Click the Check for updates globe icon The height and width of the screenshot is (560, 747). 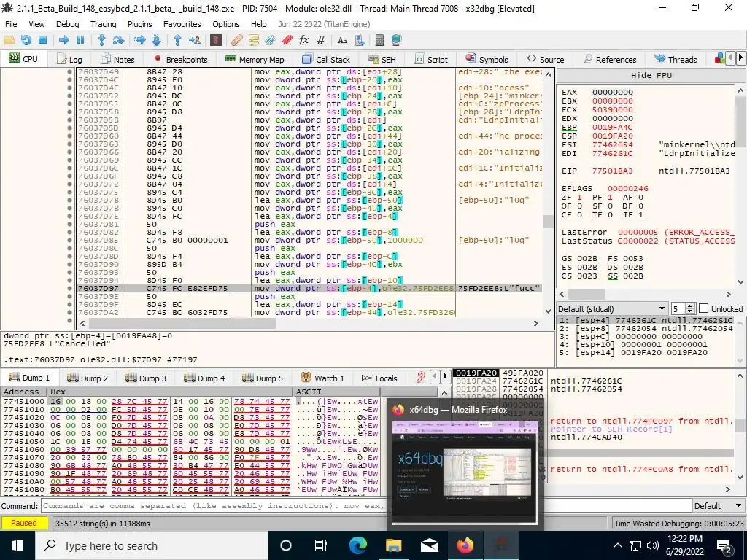point(396,41)
